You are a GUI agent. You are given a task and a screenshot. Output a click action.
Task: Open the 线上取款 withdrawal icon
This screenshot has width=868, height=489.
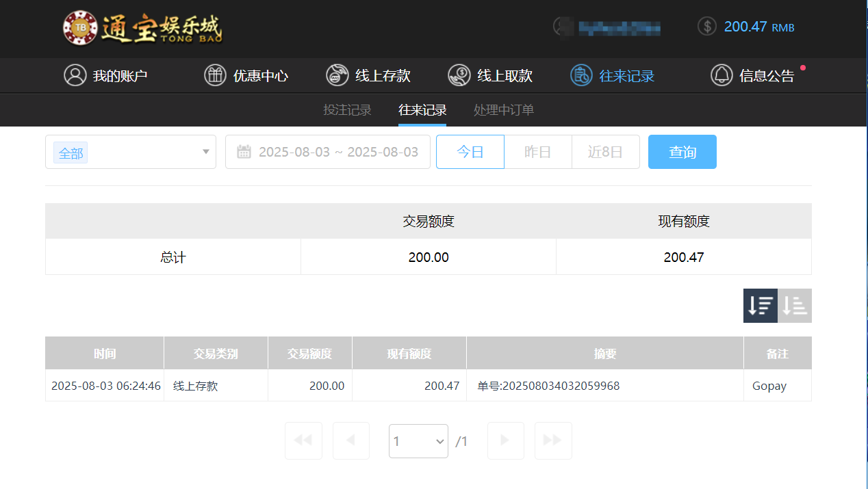[x=459, y=75]
